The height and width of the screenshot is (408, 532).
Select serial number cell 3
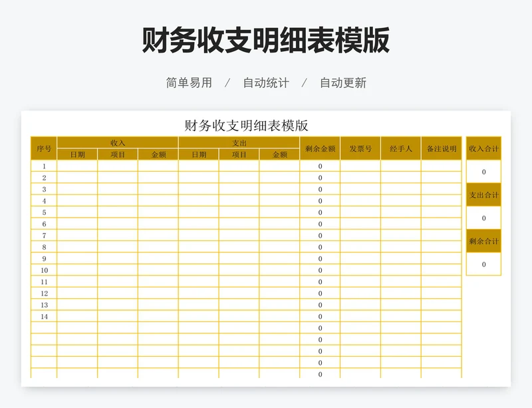pyautogui.click(x=44, y=189)
